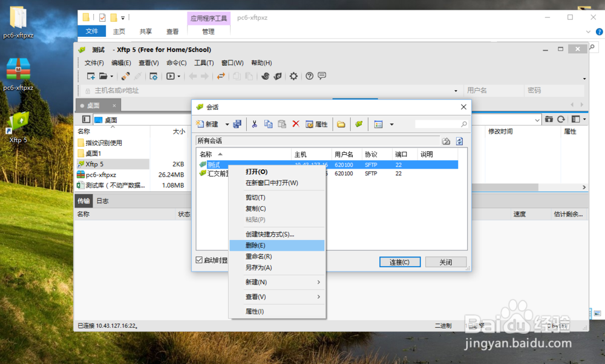Click the pc6-xftpxz folder icon on desktop
The width and height of the screenshot is (605, 364).
pos(18,22)
